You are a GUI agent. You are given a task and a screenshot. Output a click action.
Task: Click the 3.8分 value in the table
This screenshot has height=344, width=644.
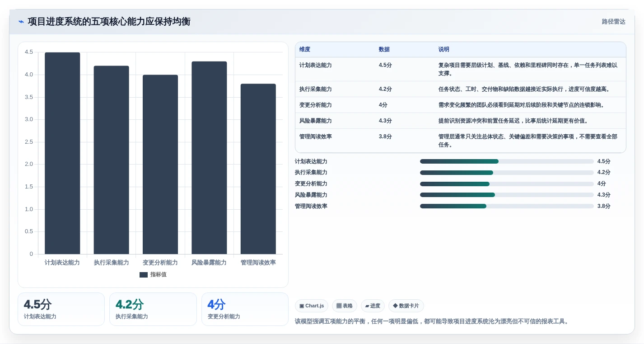click(385, 137)
